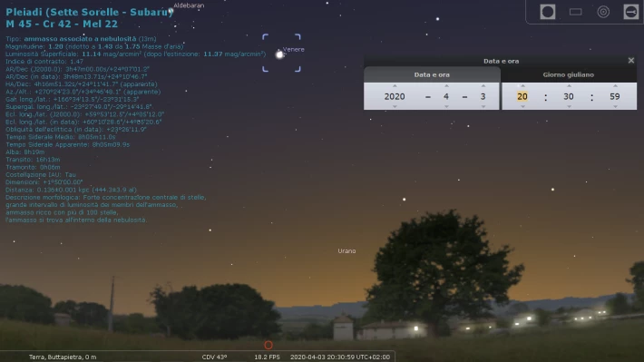The image size is (644, 362).
Task: Click the Indice di contrasto: 1.47 line
Action: (x=44, y=61)
